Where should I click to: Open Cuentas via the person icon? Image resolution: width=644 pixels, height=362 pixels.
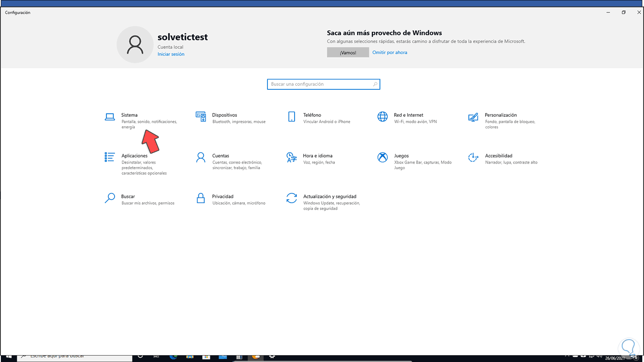pyautogui.click(x=200, y=157)
